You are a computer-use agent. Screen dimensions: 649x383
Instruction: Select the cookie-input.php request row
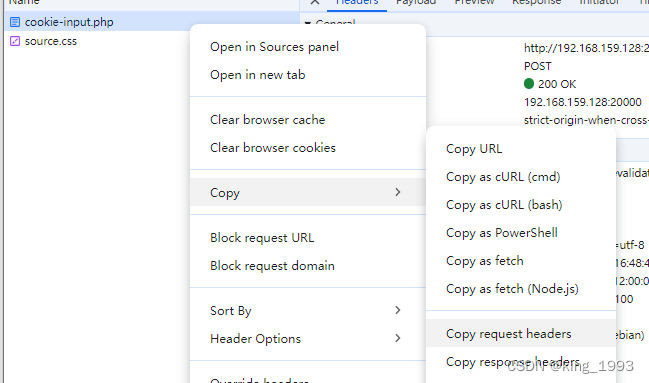(x=152, y=22)
